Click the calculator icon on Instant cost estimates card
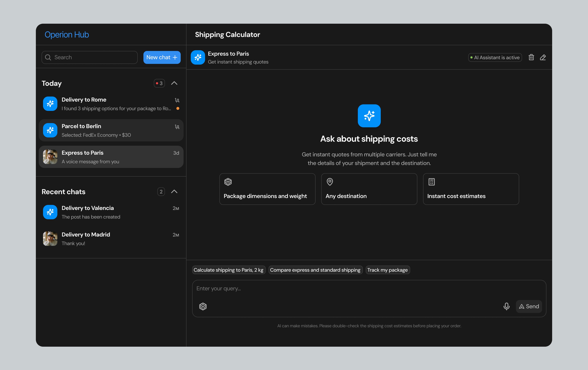The width and height of the screenshot is (588, 370). pyautogui.click(x=431, y=182)
